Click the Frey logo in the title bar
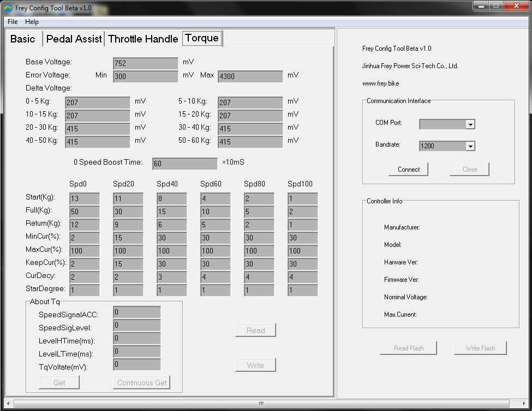The image size is (532, 411). [x=8, y=8]
